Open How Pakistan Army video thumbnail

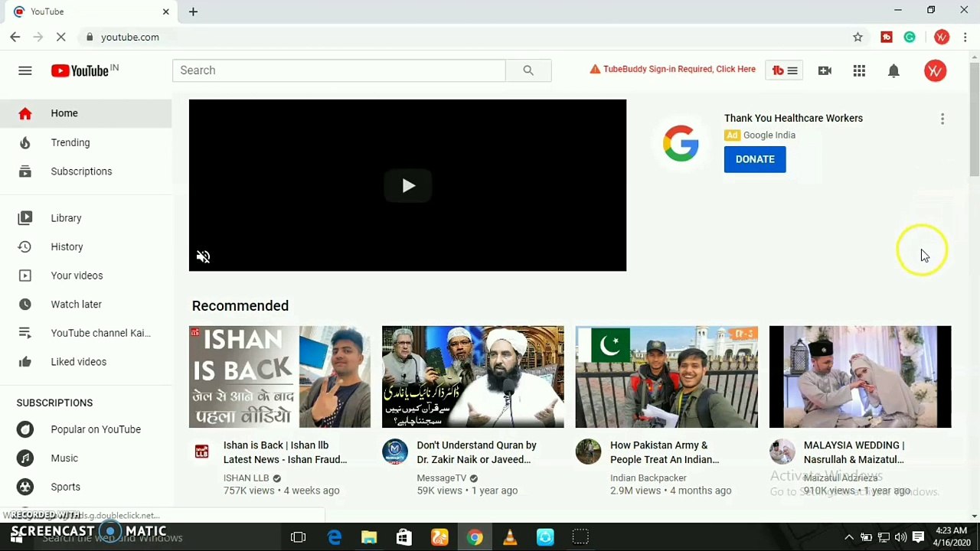click(x=666, y=377)
